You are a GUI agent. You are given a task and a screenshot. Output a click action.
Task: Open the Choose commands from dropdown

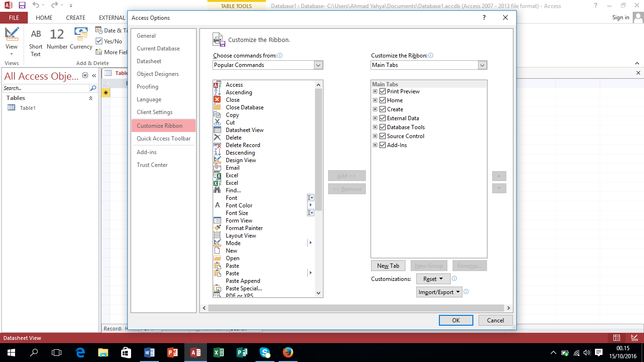pyautogui.click(x=319, y=65)
